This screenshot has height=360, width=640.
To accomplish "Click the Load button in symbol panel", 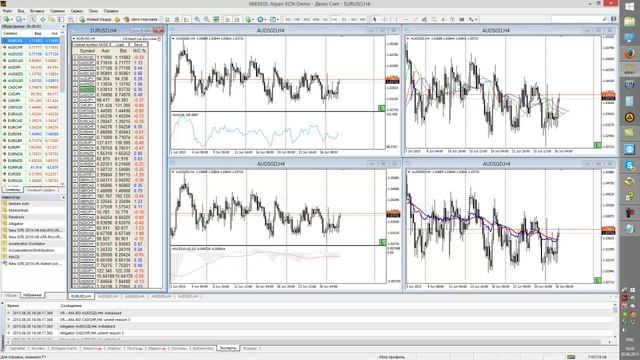I will pos(120,44).
